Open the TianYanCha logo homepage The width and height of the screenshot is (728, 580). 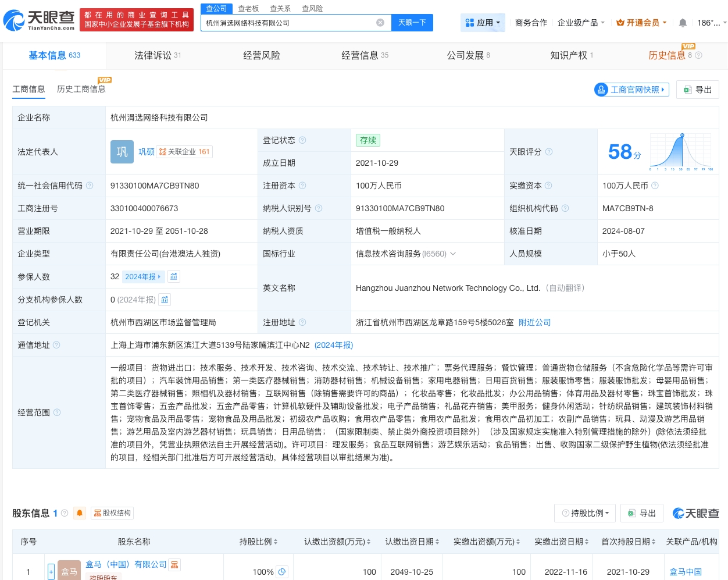click(39, 20)
